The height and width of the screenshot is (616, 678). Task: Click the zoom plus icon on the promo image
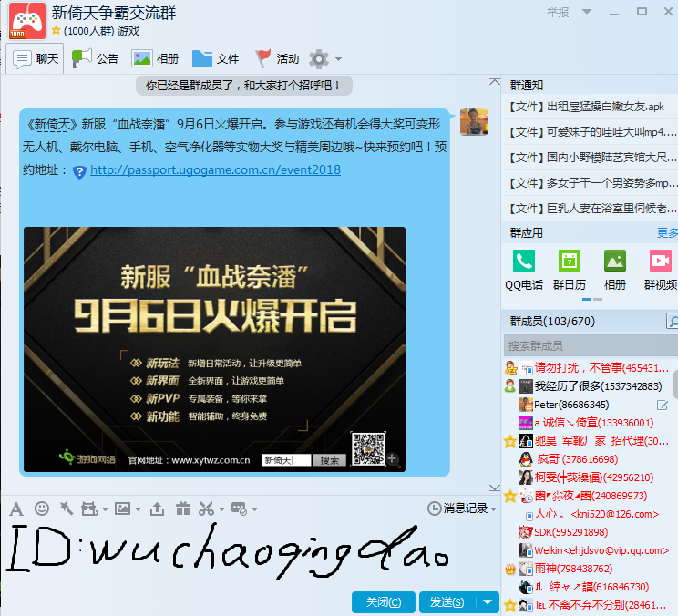tap(392, 458)
